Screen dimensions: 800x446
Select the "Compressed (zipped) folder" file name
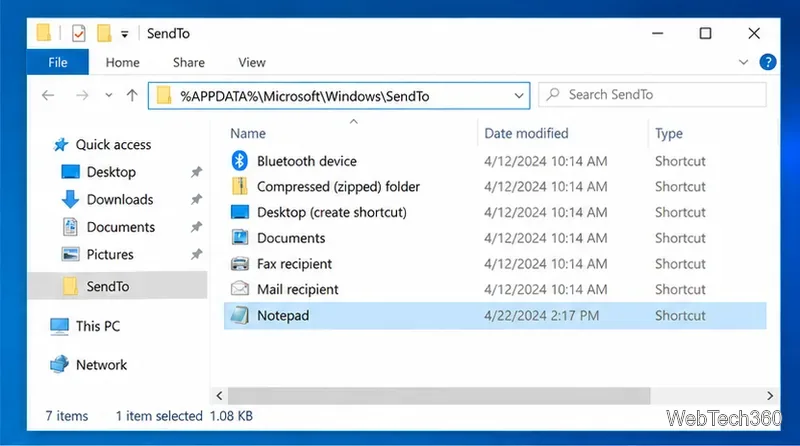[x=338, y=186]
